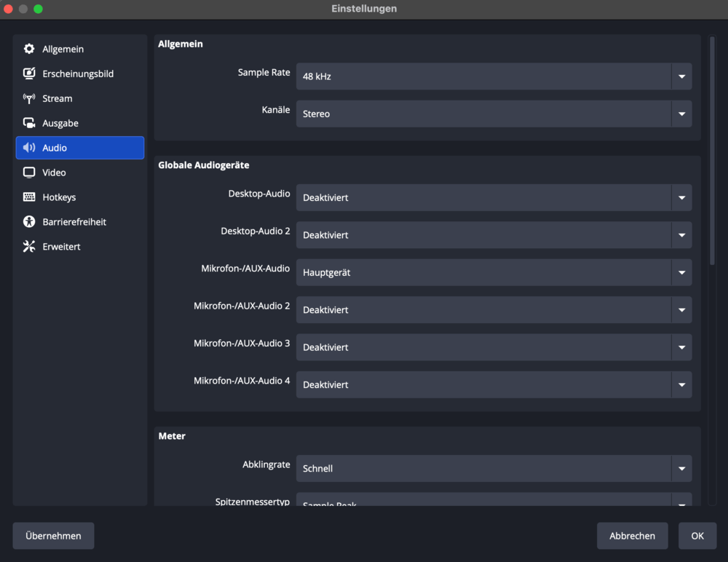Open the Desktop-Audio device dropdown
Image resolution: width=728 pixels, height=562 pixels.
point(493,198)
